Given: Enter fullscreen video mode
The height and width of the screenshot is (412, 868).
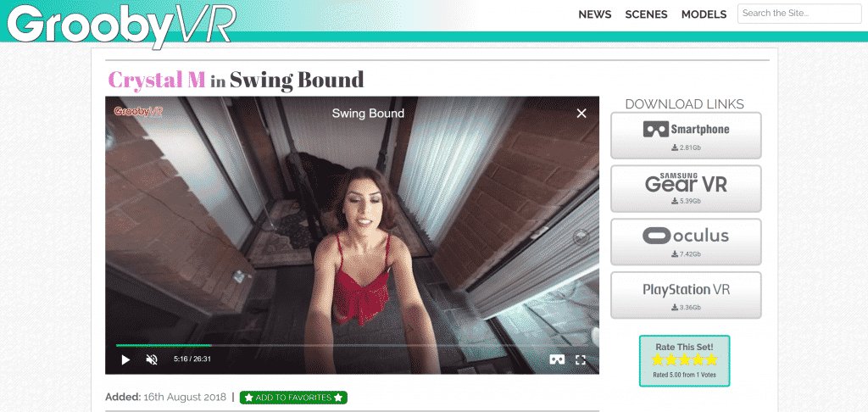Looking at the screenshot, I should pyautogui.click(x=580, y=360).
